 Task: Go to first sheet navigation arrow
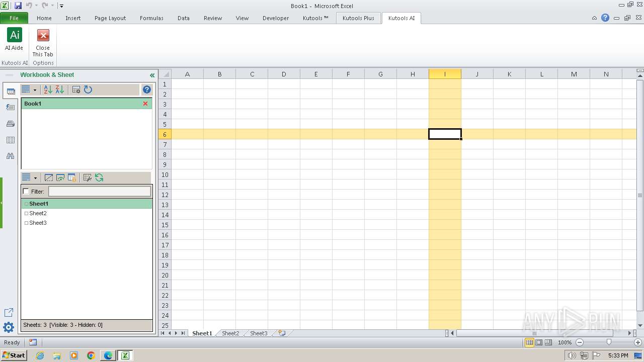(x=163, y=333)
